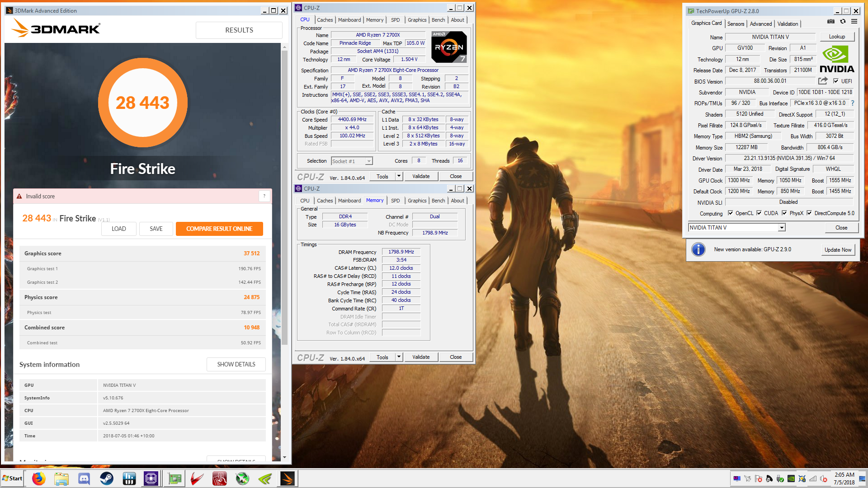Screen dimensions: 868x488
Task: Toggle the DirectCompute 5.0 checkbox
Action: [809, 213]
